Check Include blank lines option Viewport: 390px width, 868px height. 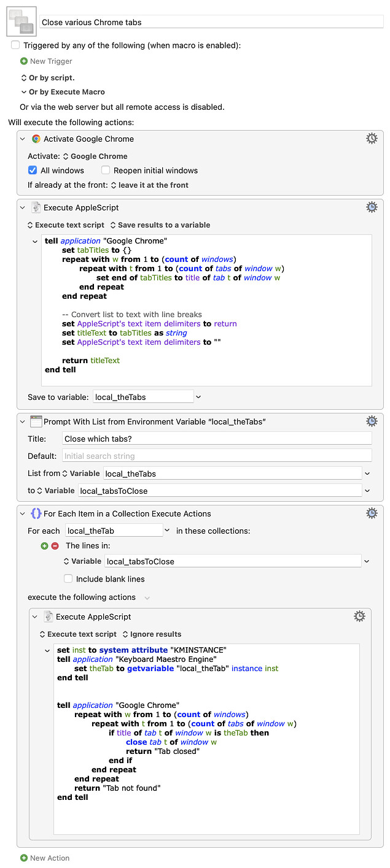(x=68, y=579)
